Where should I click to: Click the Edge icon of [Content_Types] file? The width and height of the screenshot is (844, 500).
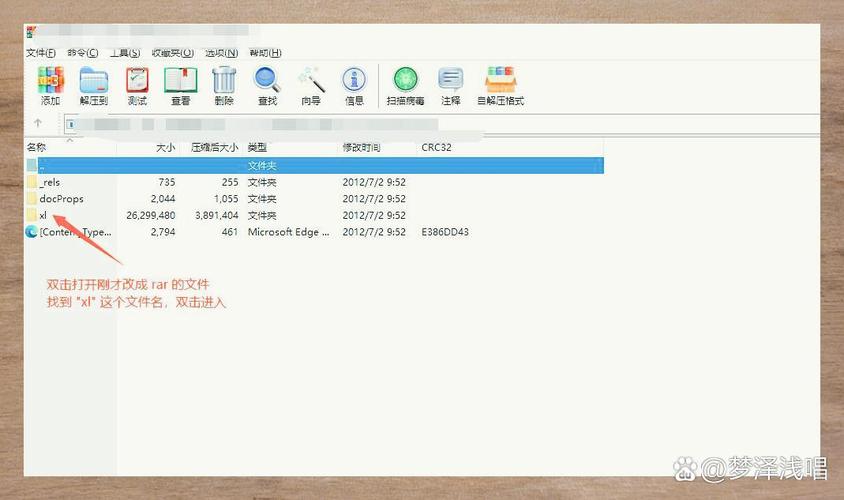click(x=31, y=232)
